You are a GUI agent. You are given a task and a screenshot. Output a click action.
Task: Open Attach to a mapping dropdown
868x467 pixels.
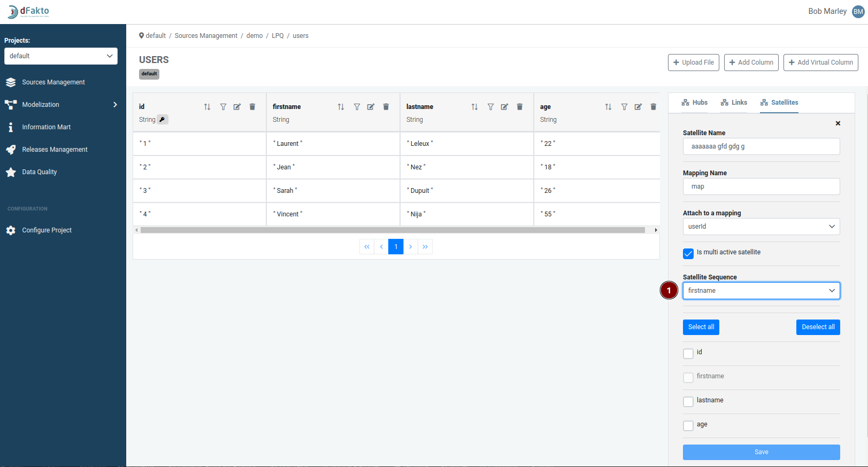point(761,227)
